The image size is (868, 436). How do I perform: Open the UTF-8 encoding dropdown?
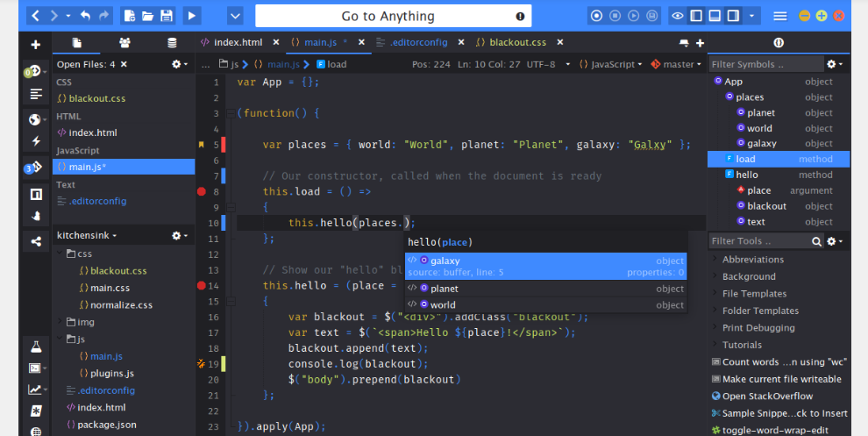(x=548, y=64)
